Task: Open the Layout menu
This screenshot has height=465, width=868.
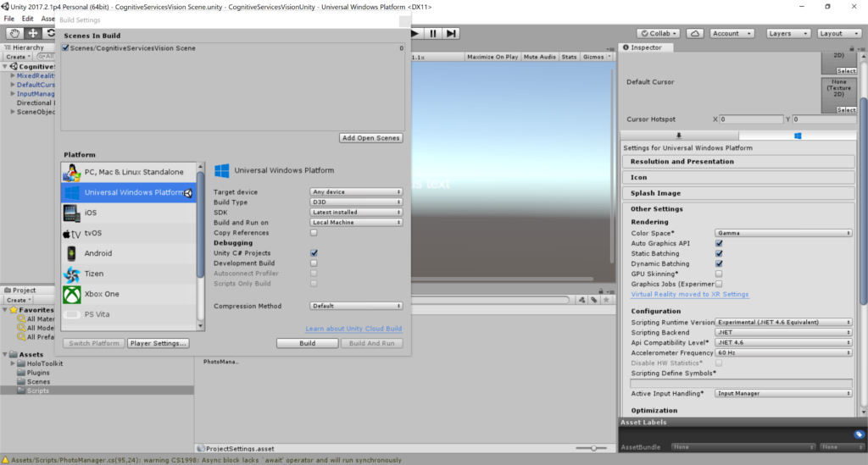Action: point(838,33)
